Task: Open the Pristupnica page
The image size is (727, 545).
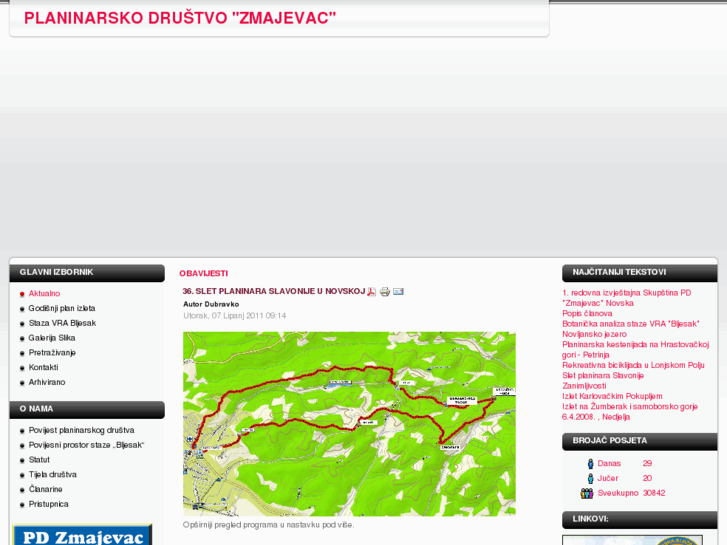Action: pos(49,504)
